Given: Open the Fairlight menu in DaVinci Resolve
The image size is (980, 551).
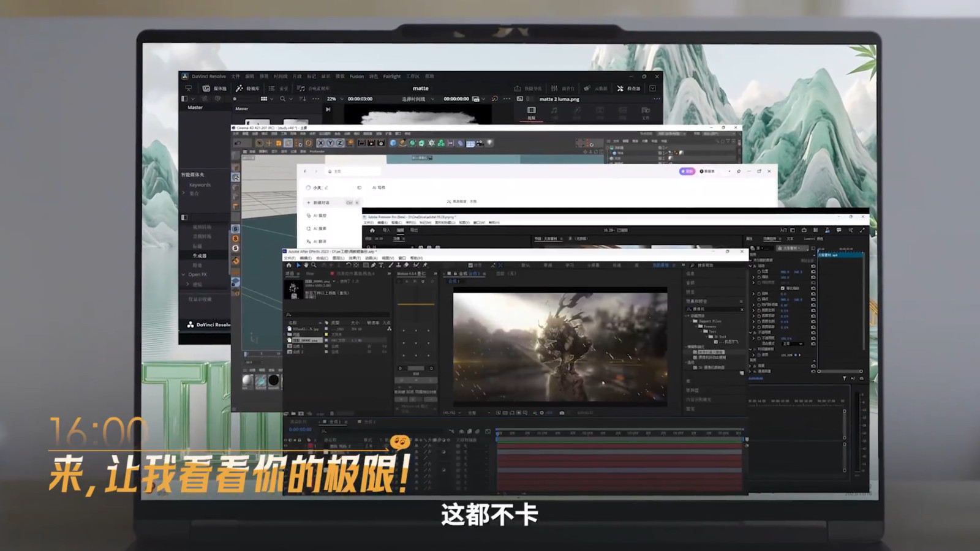Looking at the screenshot, I should [x=391, y=77].
